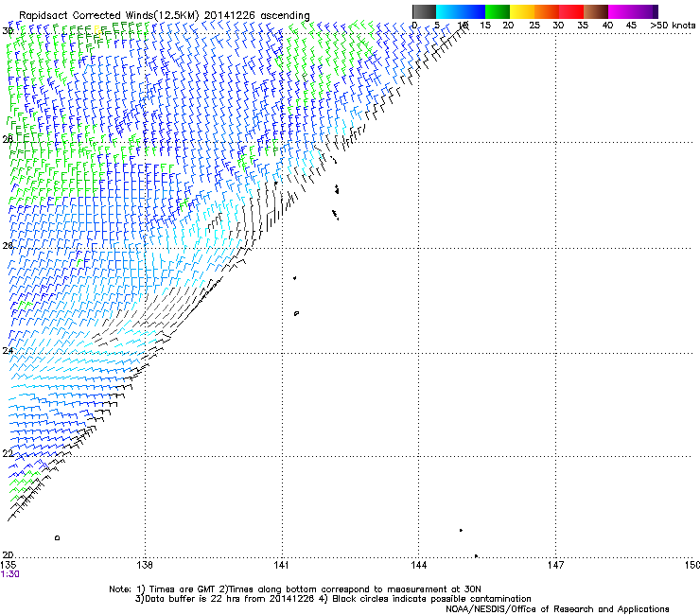The image size is (700, 615).
Task: Click the green 15-20 knots legend swatch
Action: [498, 11]
